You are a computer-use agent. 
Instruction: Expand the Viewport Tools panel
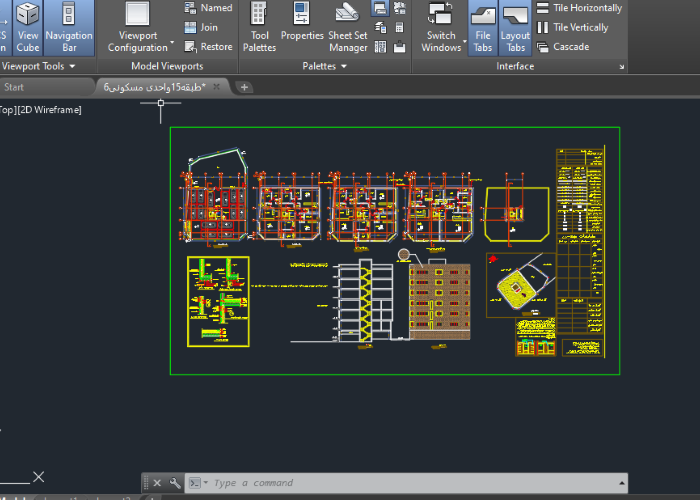coord(38,66)
